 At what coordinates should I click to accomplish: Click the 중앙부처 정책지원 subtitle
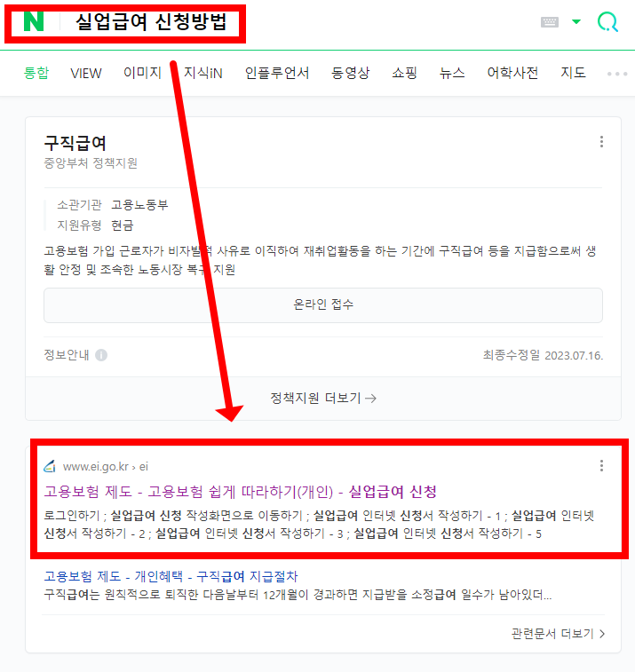click(x=91, y=163)
